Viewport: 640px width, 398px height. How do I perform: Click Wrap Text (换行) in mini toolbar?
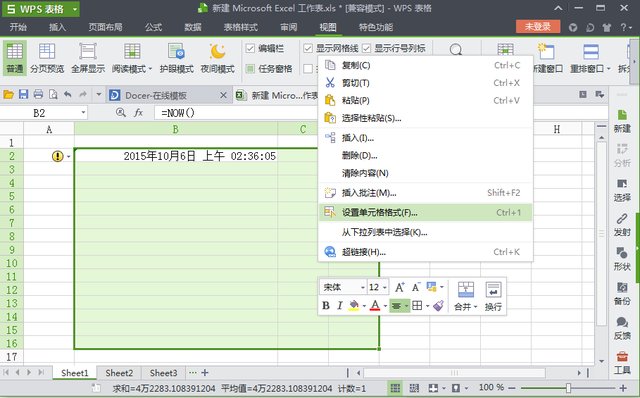pos(493,297)
